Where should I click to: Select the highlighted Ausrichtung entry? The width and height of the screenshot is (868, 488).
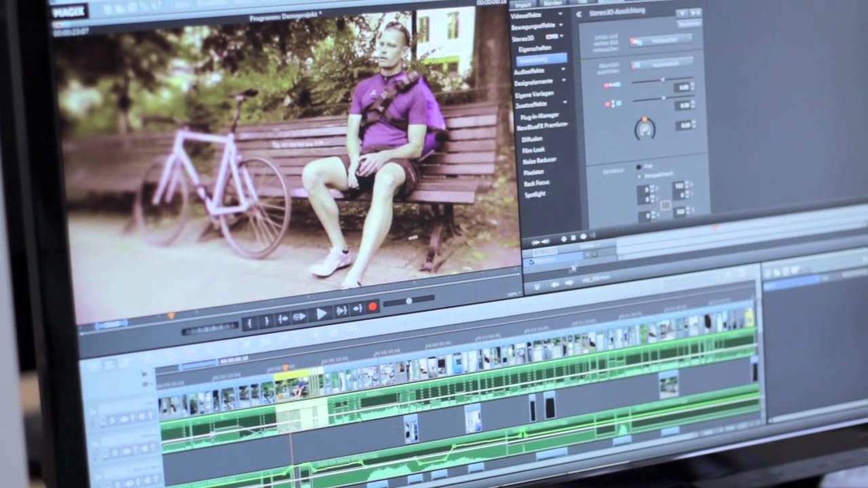(x=540, y=60)
